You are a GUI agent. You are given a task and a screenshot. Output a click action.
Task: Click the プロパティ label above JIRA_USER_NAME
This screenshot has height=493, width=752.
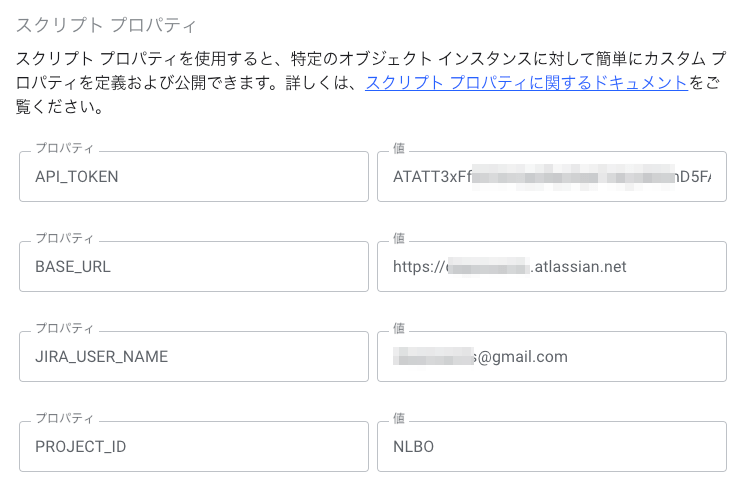coord(64,328)
